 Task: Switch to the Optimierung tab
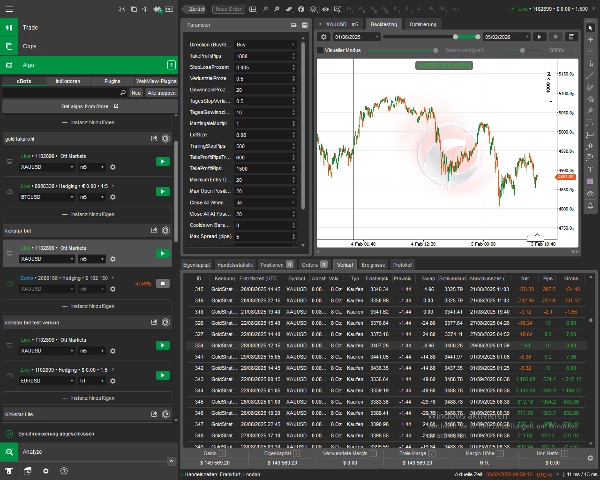(x=422, y=24)
